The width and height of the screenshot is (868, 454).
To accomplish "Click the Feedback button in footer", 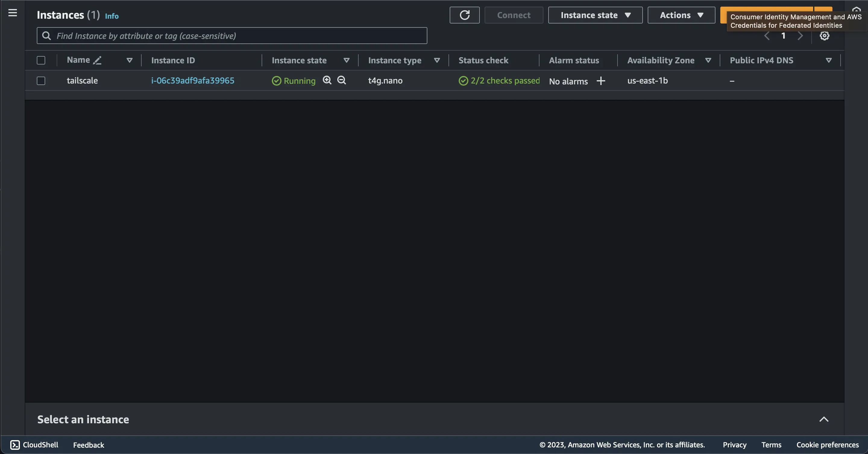I will [89, 445].
